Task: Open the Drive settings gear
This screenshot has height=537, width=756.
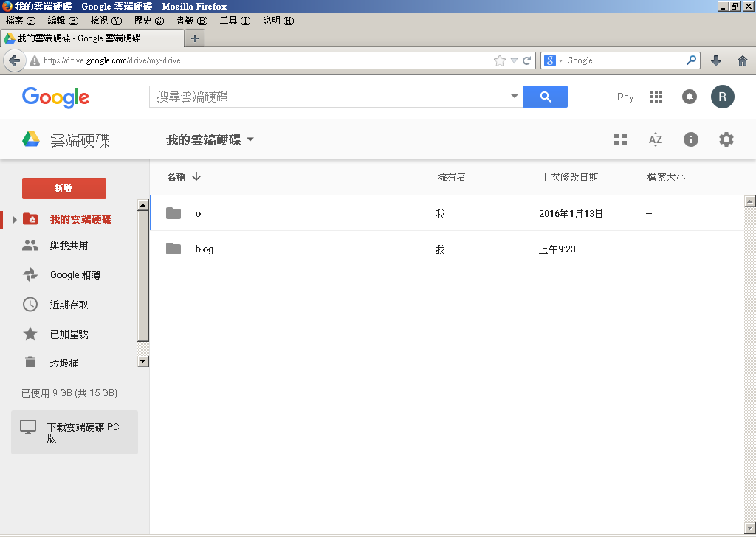Action: click(x=726, y=139)
